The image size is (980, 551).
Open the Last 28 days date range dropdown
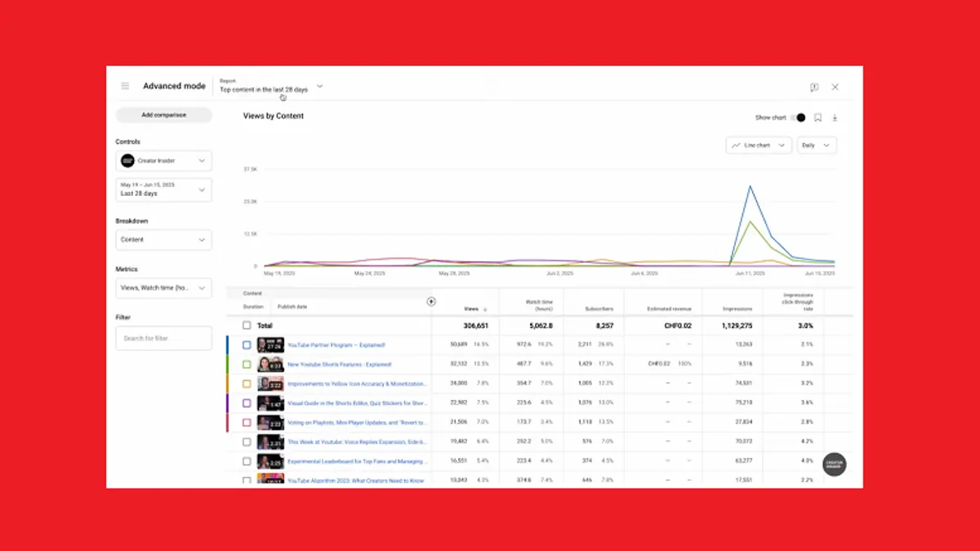(164, 190)
